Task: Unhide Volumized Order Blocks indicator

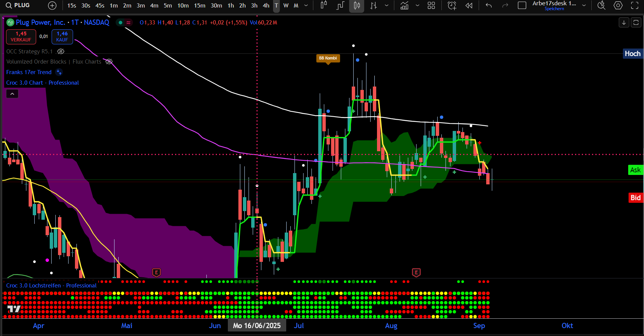Action: (109, 62)
